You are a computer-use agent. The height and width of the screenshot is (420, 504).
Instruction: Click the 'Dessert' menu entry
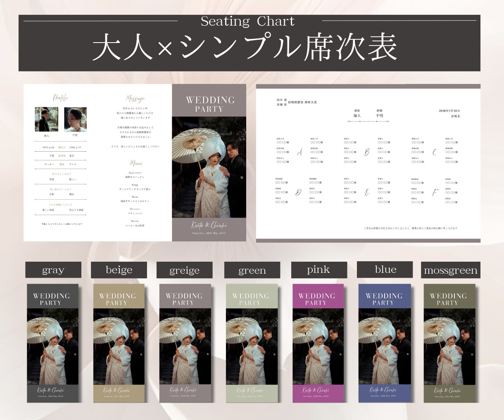[x=136, y=209]
